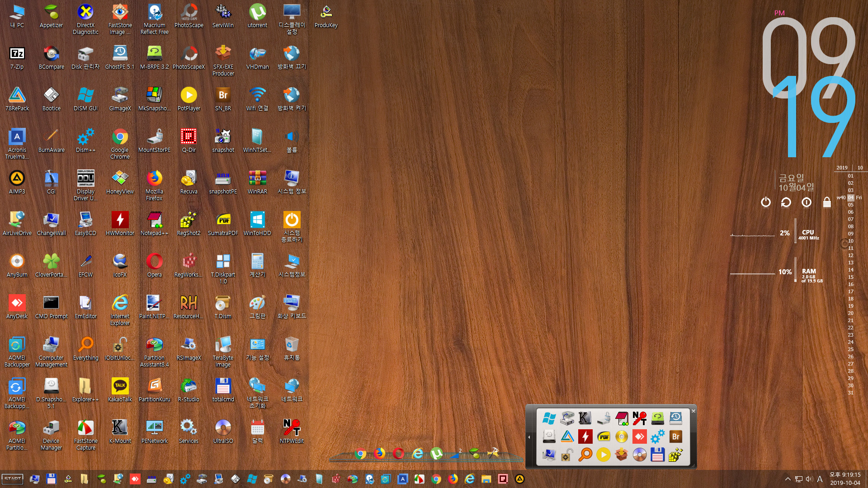Open the UltraISO desktop icon
The image size is (868, 488).
[x=223, y=432]
